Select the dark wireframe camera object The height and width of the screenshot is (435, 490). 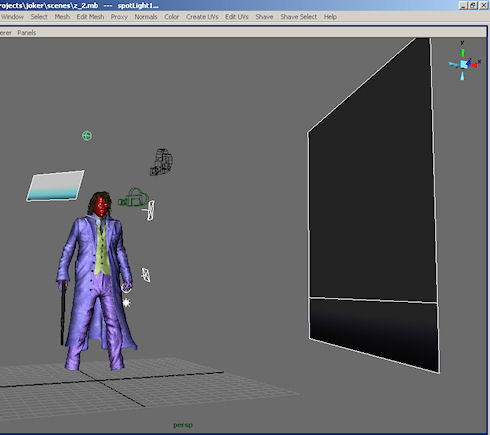161,162
